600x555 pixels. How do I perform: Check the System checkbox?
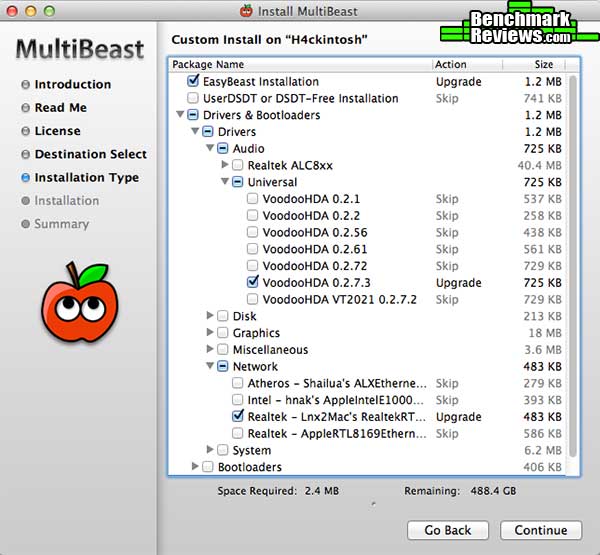coord(223,450)
